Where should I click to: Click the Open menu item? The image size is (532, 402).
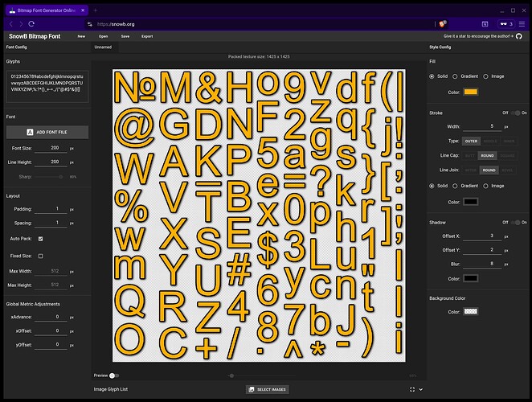coord(104,36)
